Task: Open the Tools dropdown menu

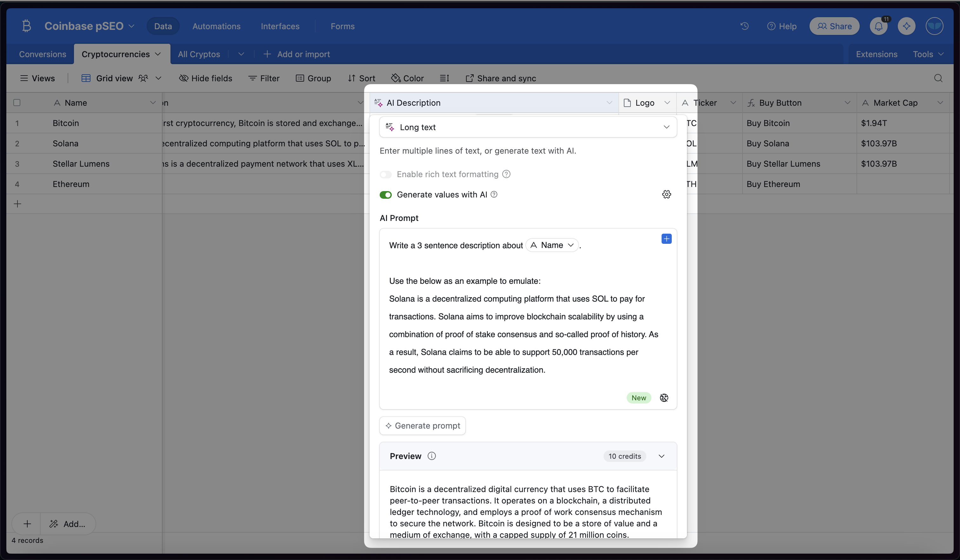Action: point(928,54)
